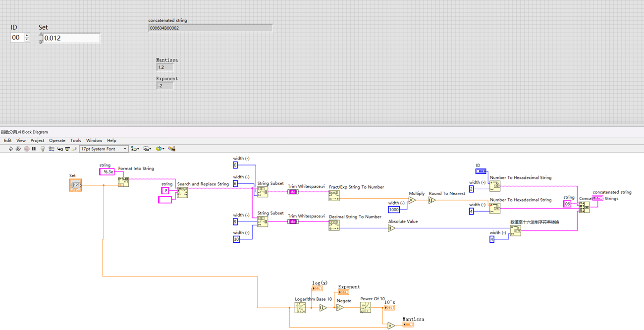Click the Pause button in toolbar

tap(34, 149)
